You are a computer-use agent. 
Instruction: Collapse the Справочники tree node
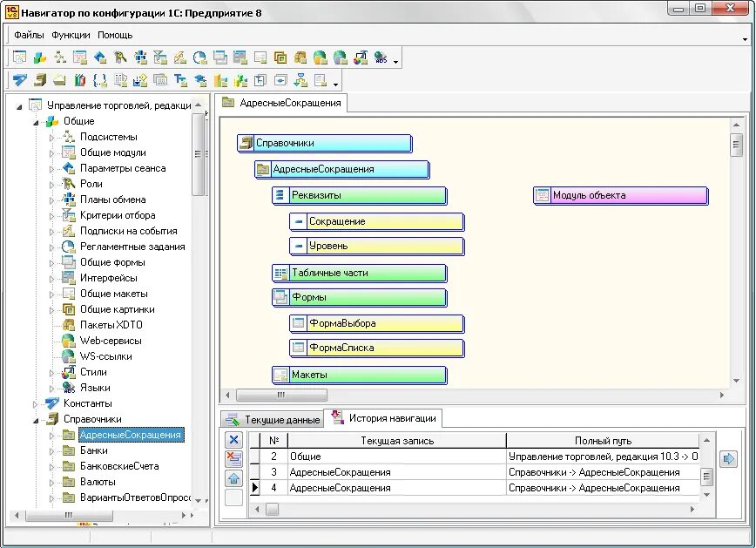(x=36, y=421)
